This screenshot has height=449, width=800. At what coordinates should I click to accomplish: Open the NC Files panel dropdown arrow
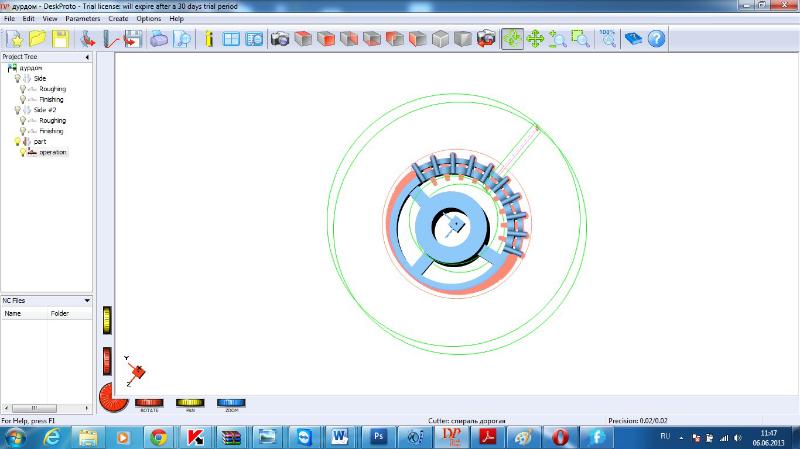point(87,300)
